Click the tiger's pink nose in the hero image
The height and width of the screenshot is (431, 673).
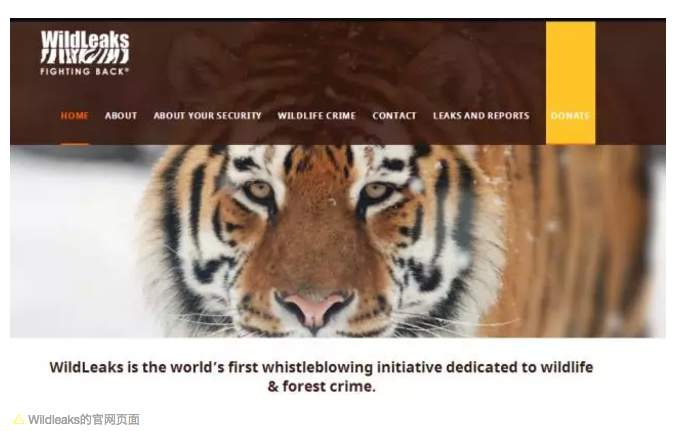tap(314, 307)
